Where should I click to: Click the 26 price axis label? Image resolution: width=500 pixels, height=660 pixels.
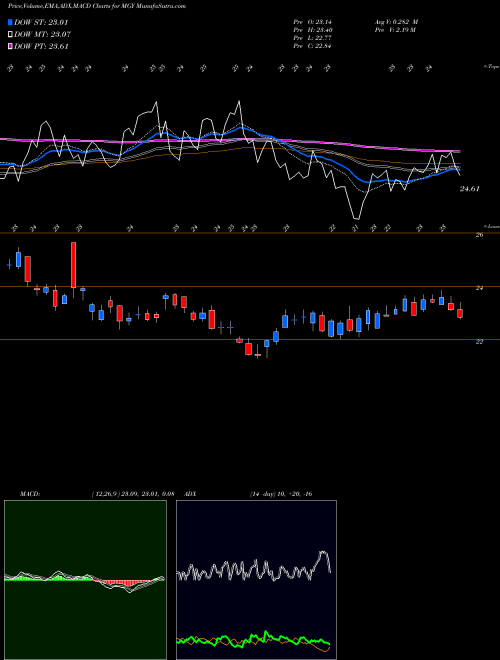point(479,235)
